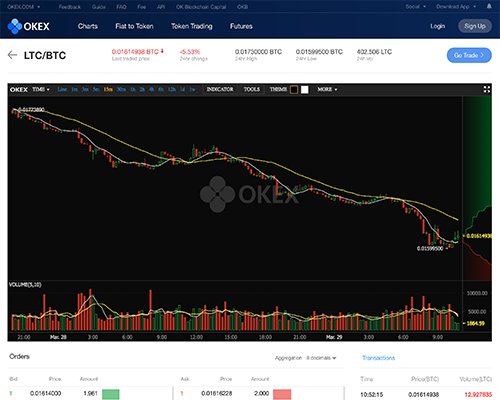Select the 12h timeframe
This screenshot has height=400, width=500.
click(172, 89)
